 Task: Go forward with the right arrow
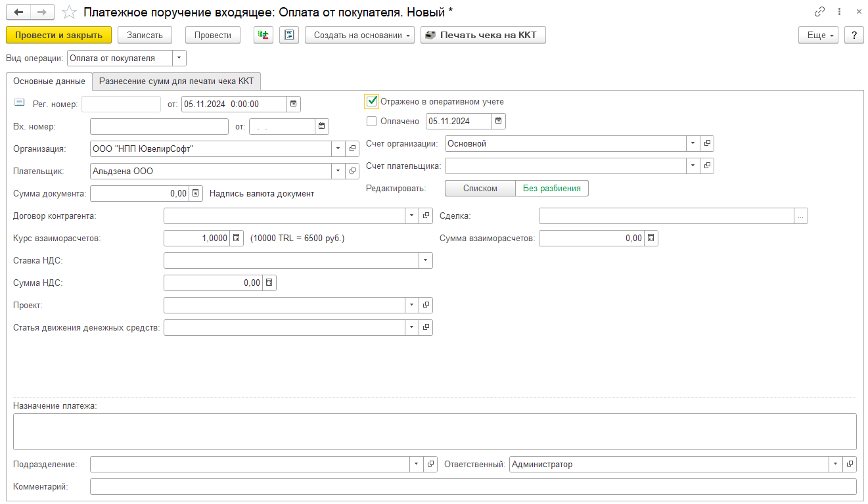point(42,12)
